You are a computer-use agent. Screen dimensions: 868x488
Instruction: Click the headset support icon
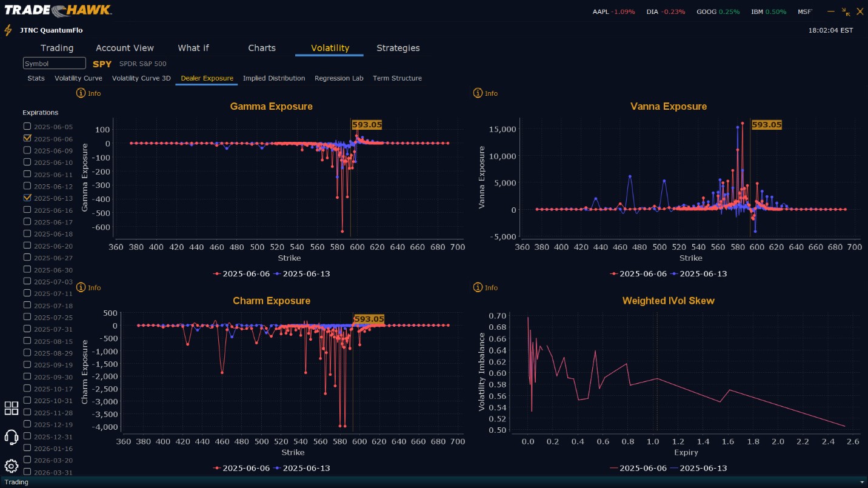[12, 437]
